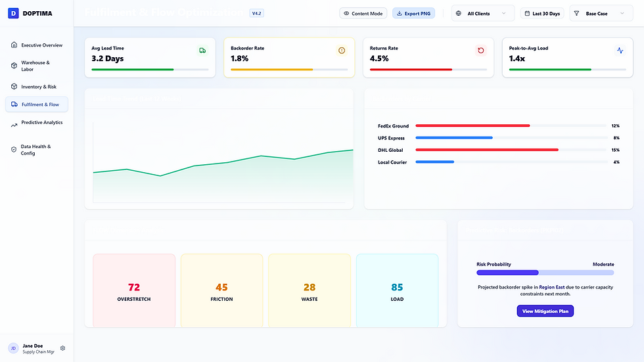The image size is (644, 362).
Task: Click the Risk Probability progress bar
Action: [545, 273]
